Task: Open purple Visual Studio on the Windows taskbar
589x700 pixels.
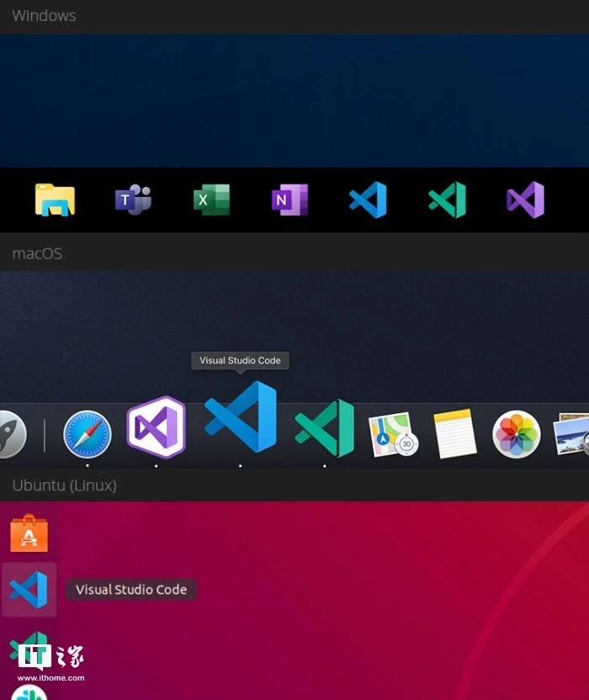Action: point(525,200)
